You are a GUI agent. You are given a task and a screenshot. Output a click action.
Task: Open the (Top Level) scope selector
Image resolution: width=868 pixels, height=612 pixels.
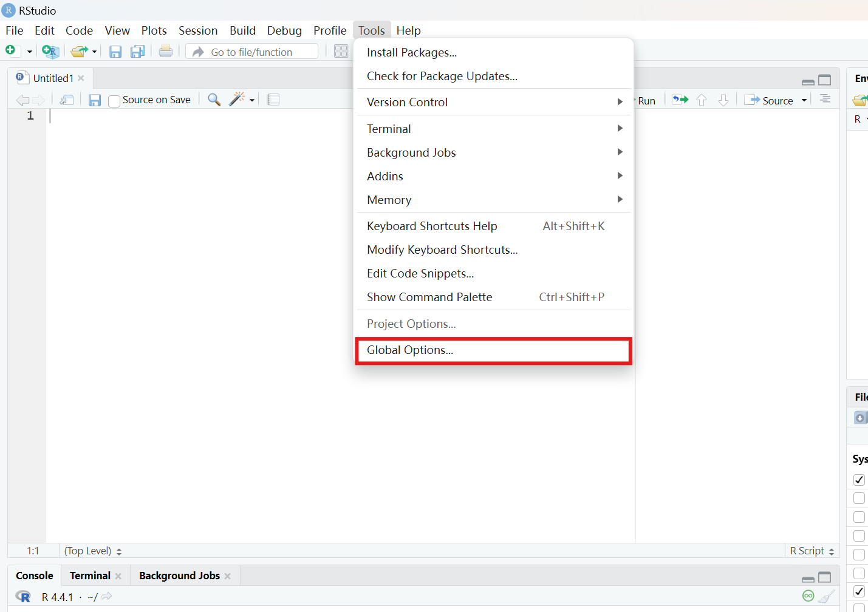(93, 551)
